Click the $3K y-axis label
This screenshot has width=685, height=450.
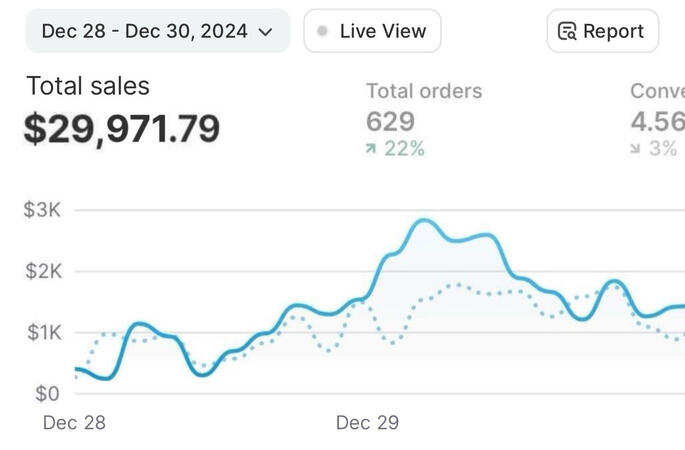click(x=41, y=210)
